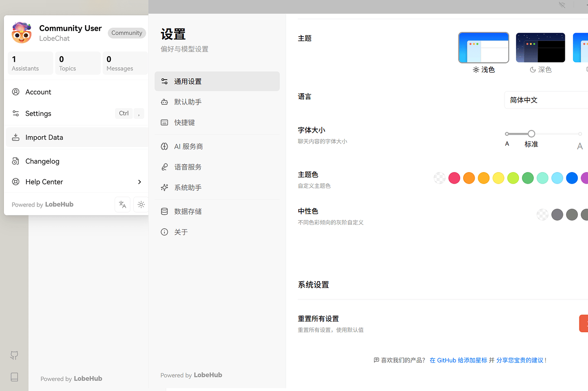Screen dimensions: 588x391
Task: Click LobeHub link below the settings sidebar
Action: point(208,375)
